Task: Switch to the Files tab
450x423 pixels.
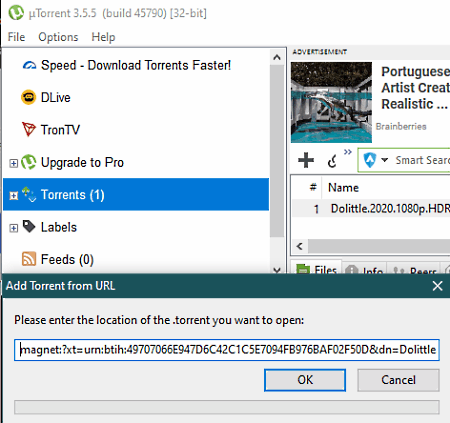Action: click(317, 268)
